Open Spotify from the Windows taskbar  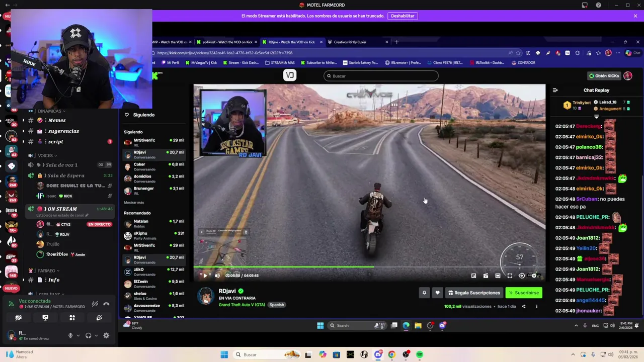pos(420,355)
